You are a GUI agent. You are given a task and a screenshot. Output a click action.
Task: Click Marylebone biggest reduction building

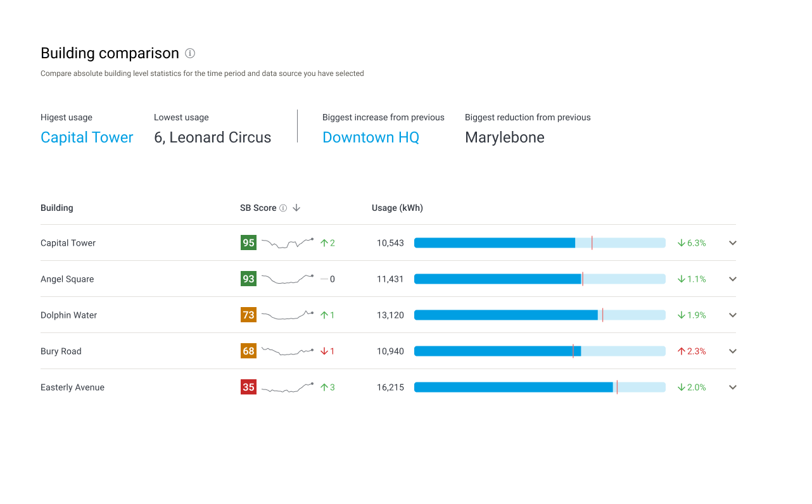[504, 137]
